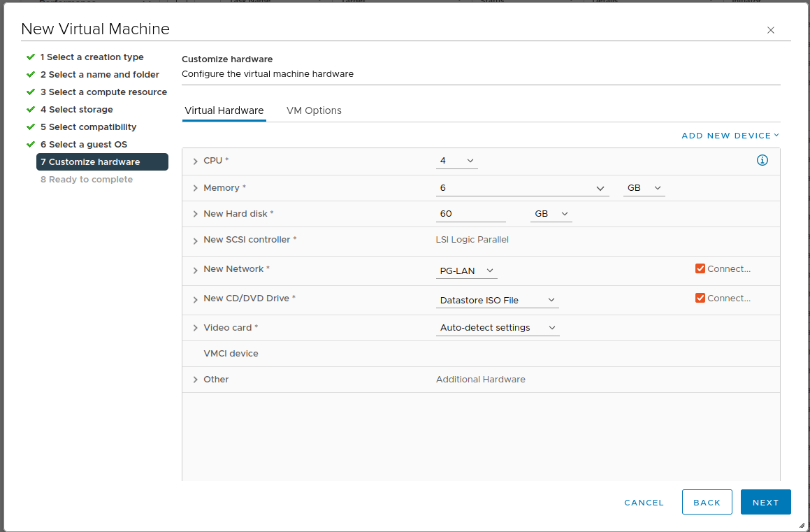
Task: Open Auto-detect settings video card dropdown
Action: pos(497,328)
